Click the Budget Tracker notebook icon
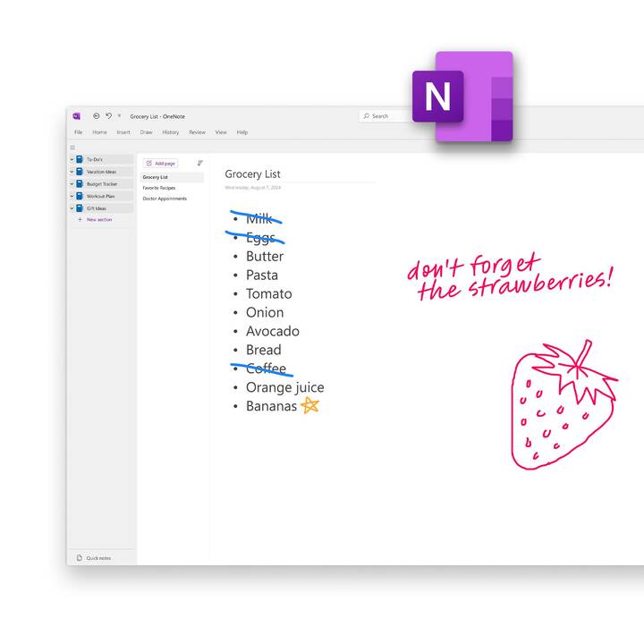Screen dimensions: 644x644 [80, 183]
